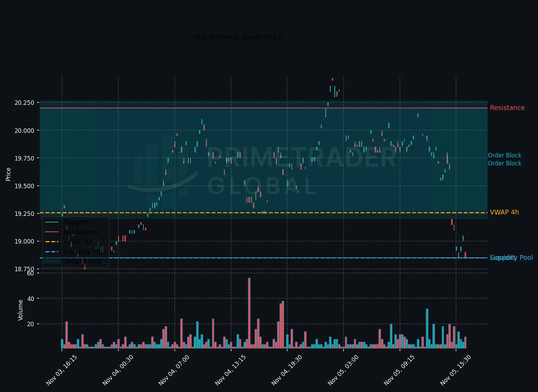Click the Nov 03, 16:15 time label

62,370
